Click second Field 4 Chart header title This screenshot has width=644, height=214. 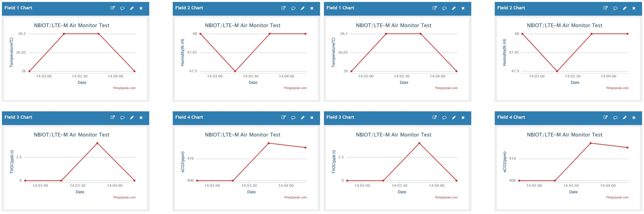point(511,117)
